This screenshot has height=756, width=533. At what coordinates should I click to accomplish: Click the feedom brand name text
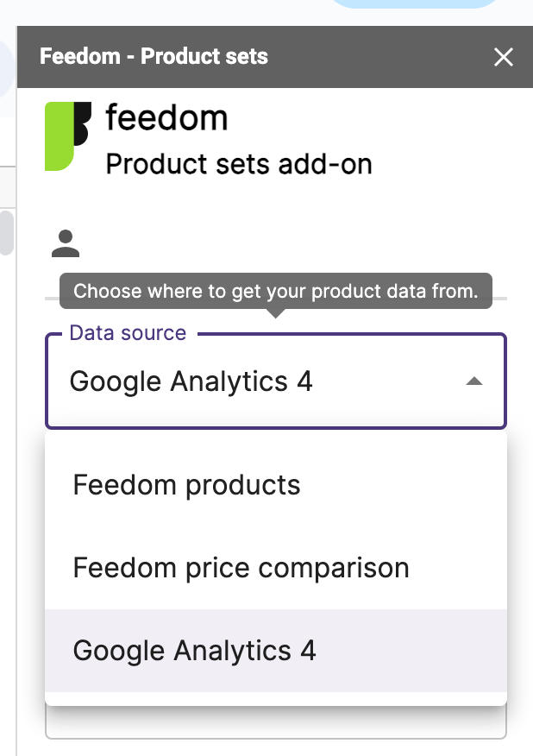tap(166, 117)
